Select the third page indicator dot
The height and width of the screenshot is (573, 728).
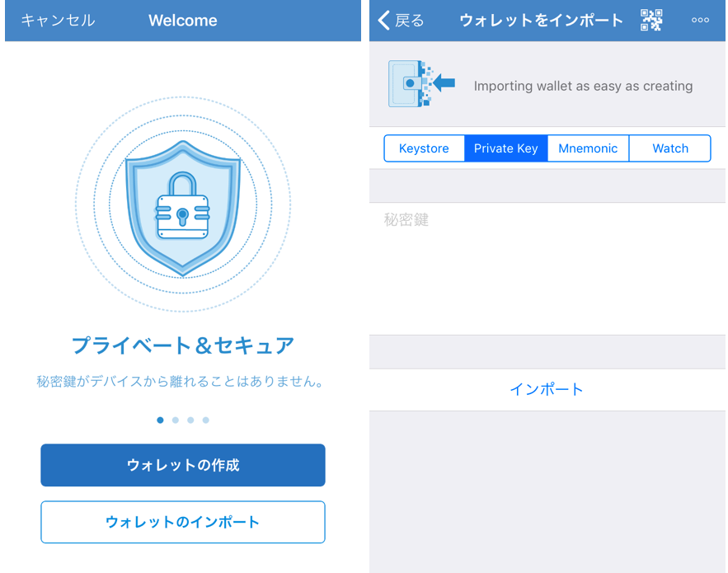[x=190, y=420]
